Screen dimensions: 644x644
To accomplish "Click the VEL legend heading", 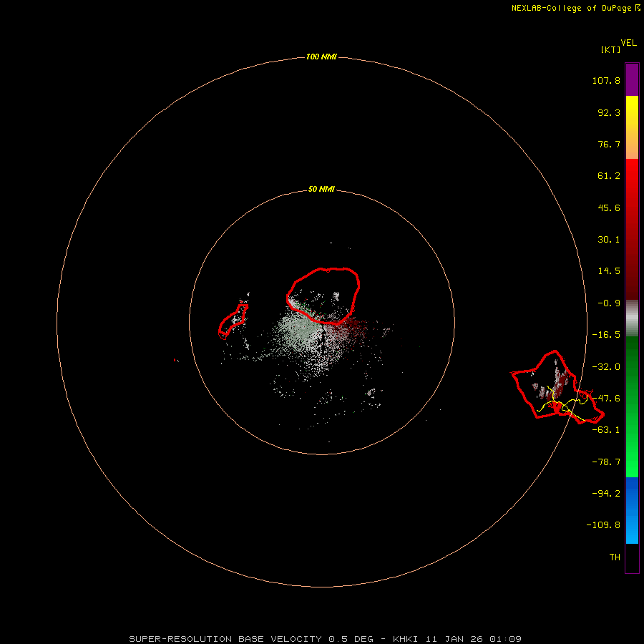I will click(x=628, y=43).
